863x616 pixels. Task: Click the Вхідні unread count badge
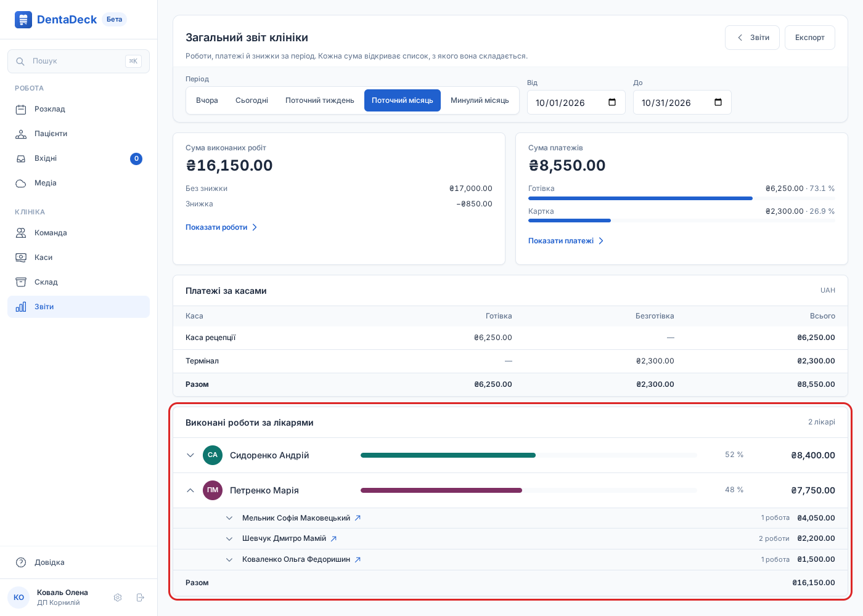136,159
